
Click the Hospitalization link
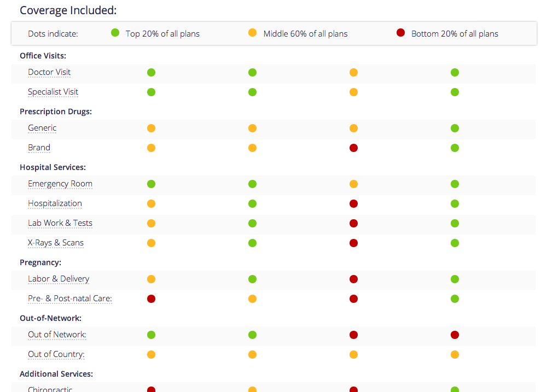coord(55,203)
